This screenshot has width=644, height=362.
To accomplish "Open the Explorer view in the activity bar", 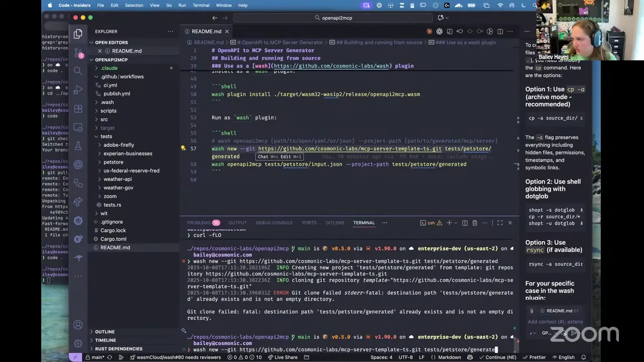I will (x=78, y=34).
